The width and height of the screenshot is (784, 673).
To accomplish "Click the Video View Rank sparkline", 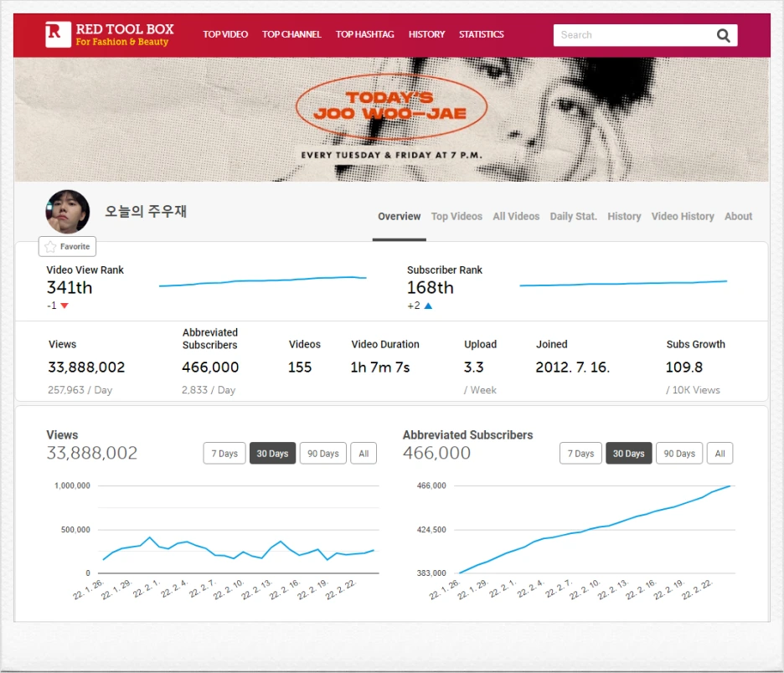I will 262,281.
